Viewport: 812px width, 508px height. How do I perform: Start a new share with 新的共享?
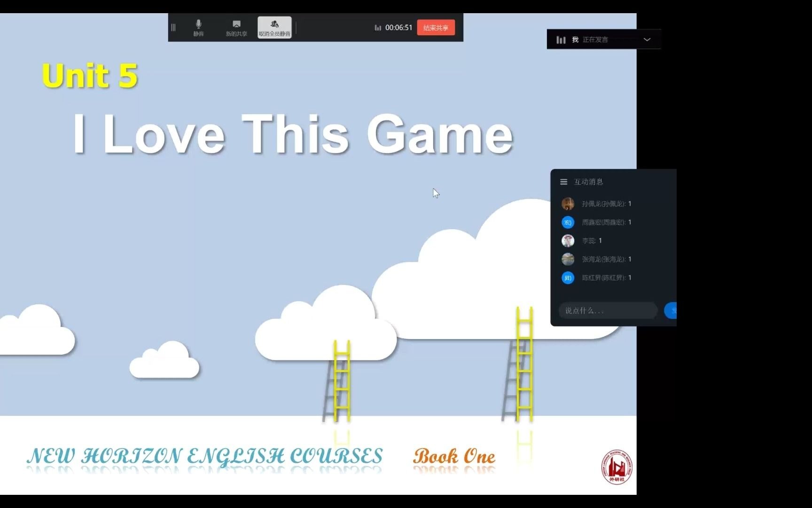click(236, 28)
